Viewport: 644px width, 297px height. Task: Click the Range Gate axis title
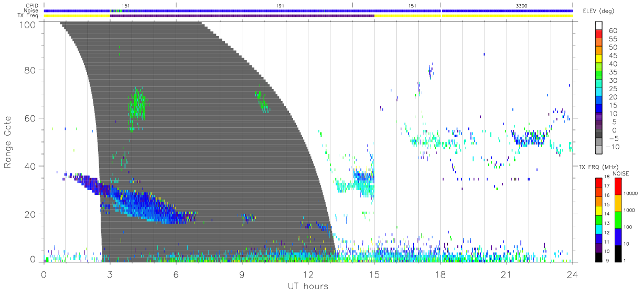(x=8, y=142)
